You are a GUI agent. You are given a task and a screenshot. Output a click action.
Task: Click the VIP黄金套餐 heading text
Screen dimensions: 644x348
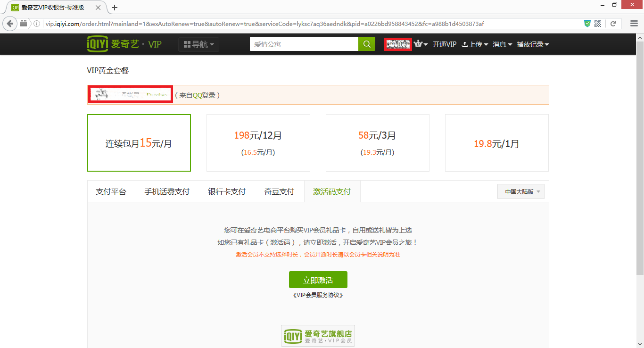(108, 71)
